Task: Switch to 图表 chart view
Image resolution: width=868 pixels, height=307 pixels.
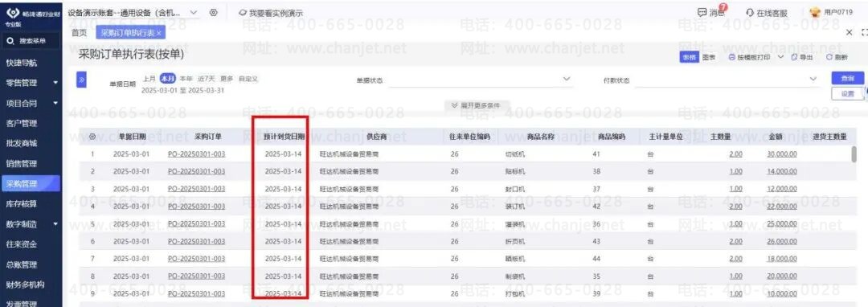Action: point(709,57)
